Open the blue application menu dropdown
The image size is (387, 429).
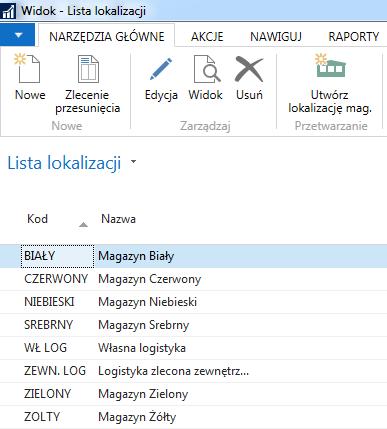(17, 34)
